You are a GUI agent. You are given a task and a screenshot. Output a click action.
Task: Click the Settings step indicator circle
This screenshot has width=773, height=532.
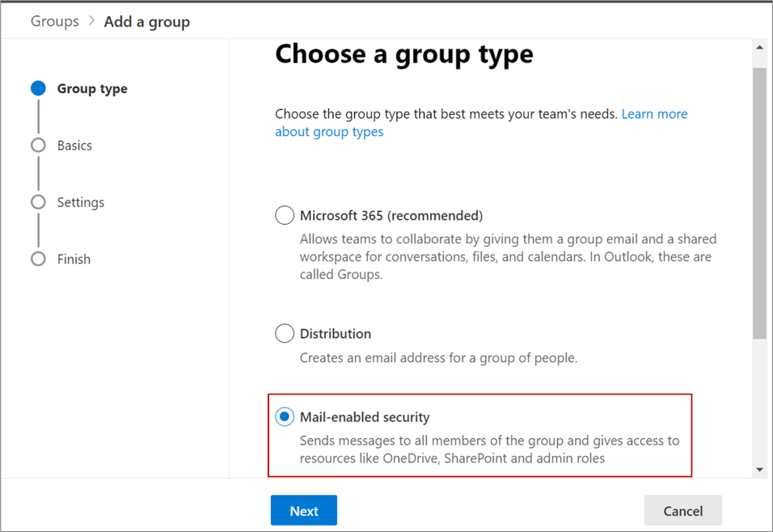coord(37,202)
